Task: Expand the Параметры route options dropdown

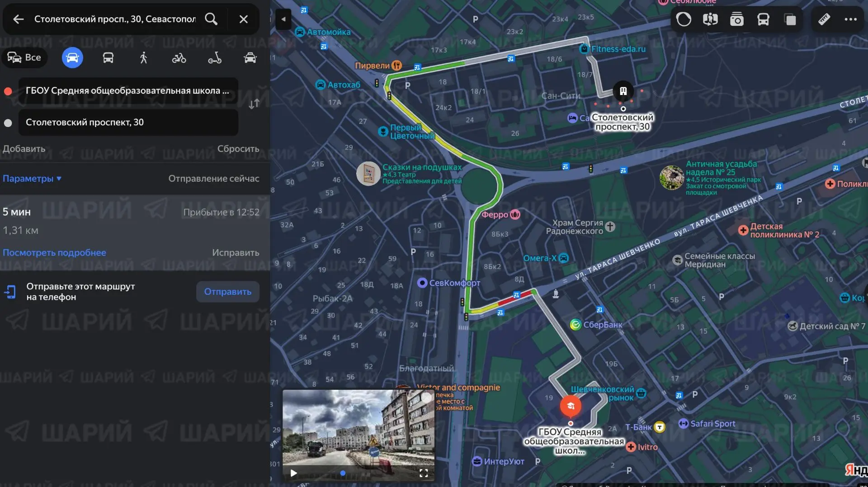Action: click(32, 179)
